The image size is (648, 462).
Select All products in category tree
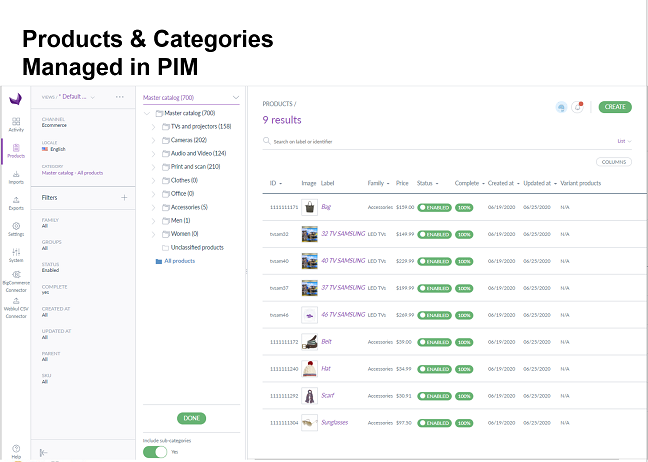pos(179,260)
